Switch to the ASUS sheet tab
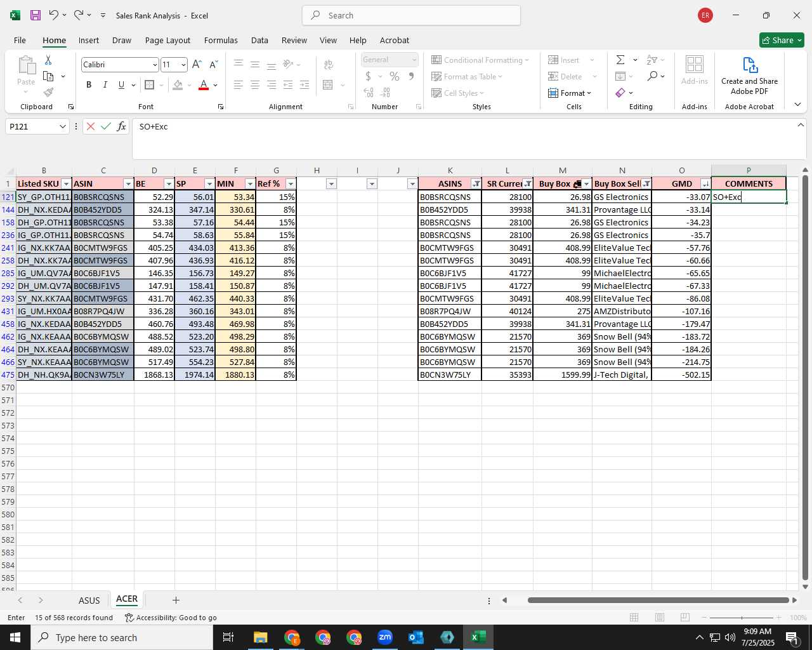812x650 pixels. [x=89, y=600]
